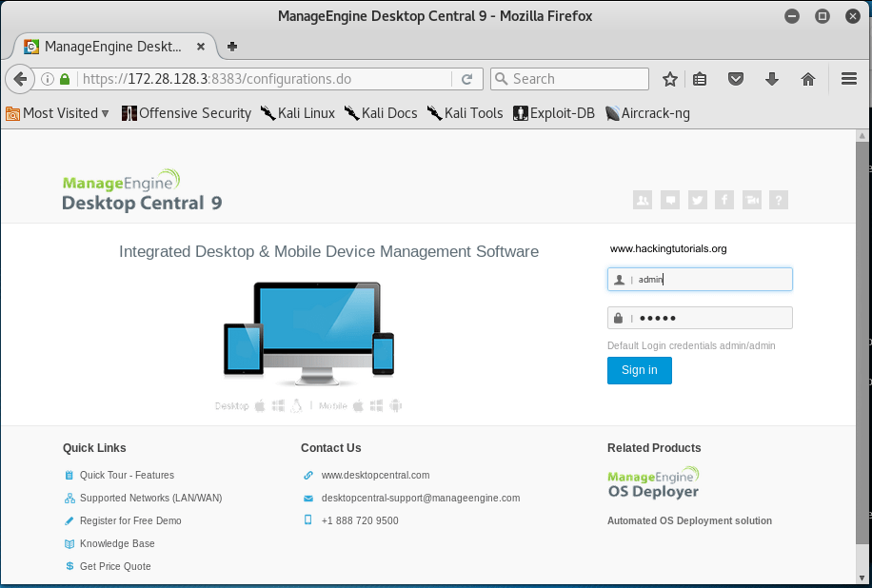The height and width of the screenshot is (588, 872).
Task: Click the question mark help icon
Action: pos(779,200)
